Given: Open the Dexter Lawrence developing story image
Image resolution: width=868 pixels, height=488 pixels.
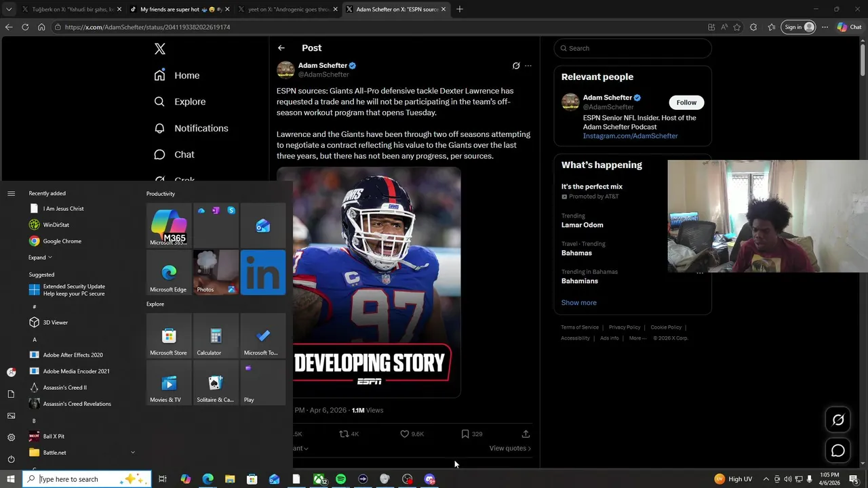Looking at the screenshot, I should pyautogui.click(x=377, y=282).
